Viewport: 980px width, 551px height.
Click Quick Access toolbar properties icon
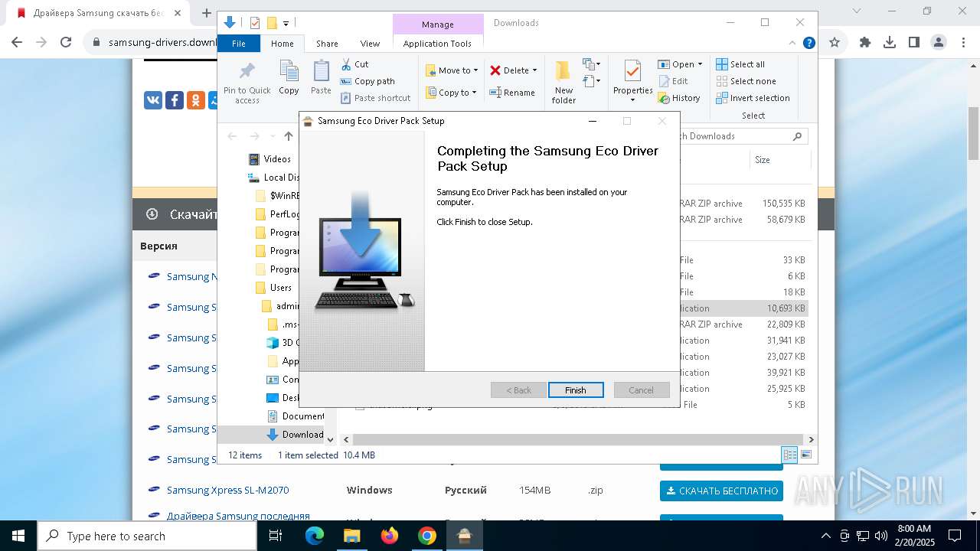255,23
